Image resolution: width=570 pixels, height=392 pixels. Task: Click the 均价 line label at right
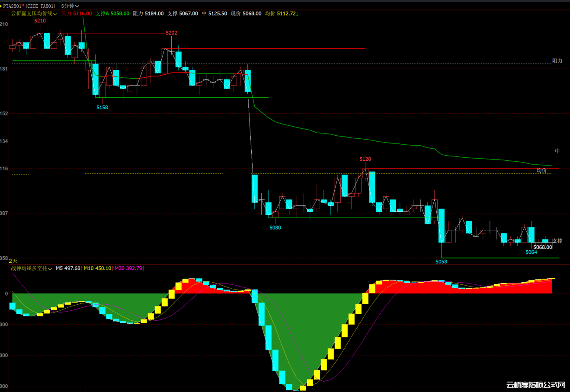click(541, 171)
